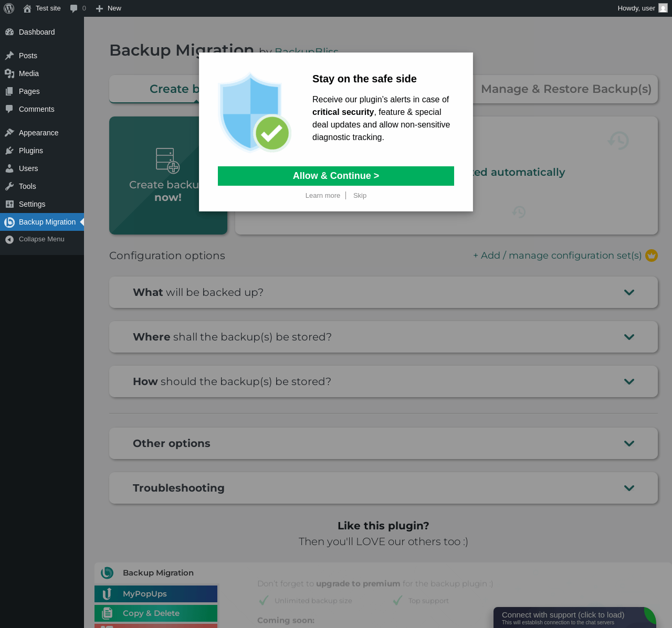Click the Dashboard gauge icon
672x628 pixels.
pyautogui.click(x=9, y=32)
